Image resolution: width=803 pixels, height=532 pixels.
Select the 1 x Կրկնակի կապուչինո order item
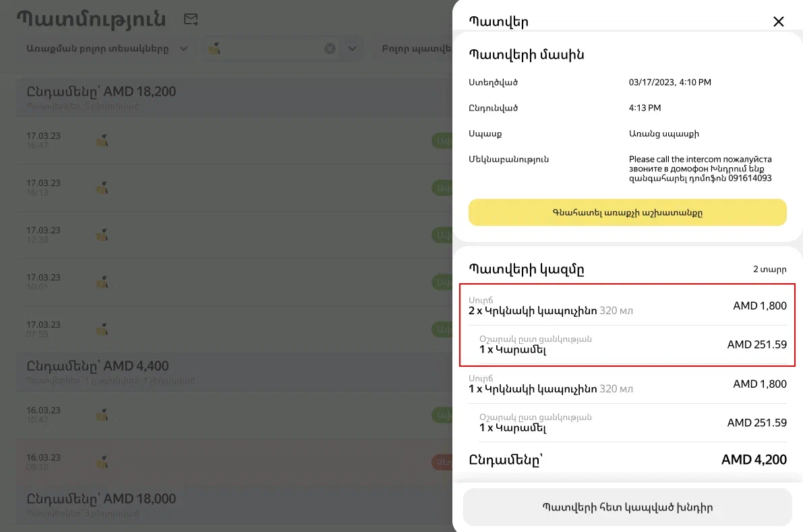point(550,389)
